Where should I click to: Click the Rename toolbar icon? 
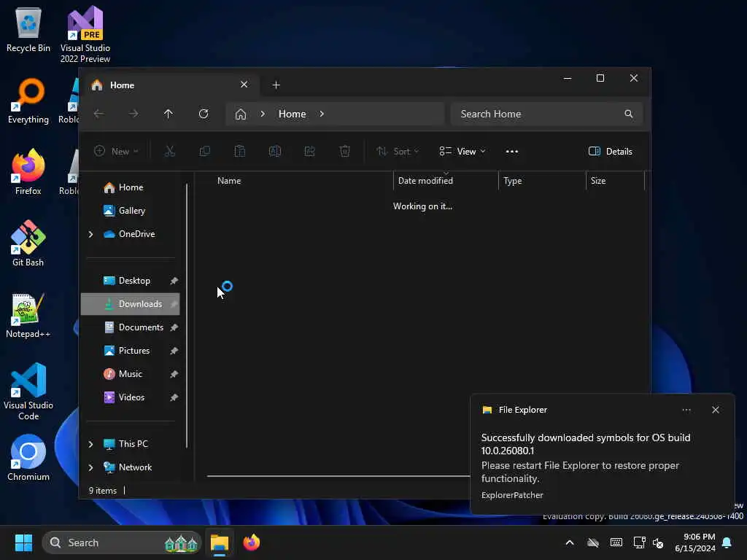tap(275, 152)
